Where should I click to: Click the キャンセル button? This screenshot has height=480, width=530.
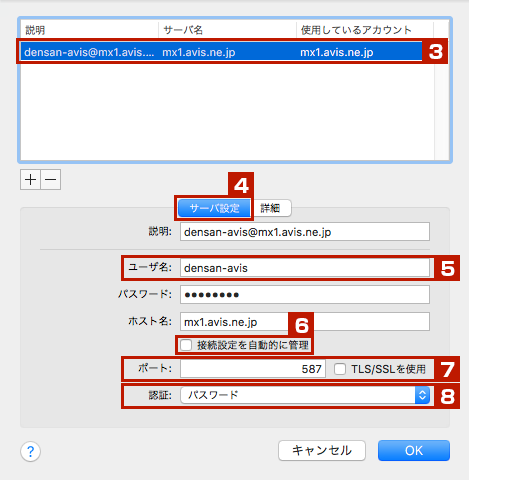pyautogui.click(x=322, y=451)
